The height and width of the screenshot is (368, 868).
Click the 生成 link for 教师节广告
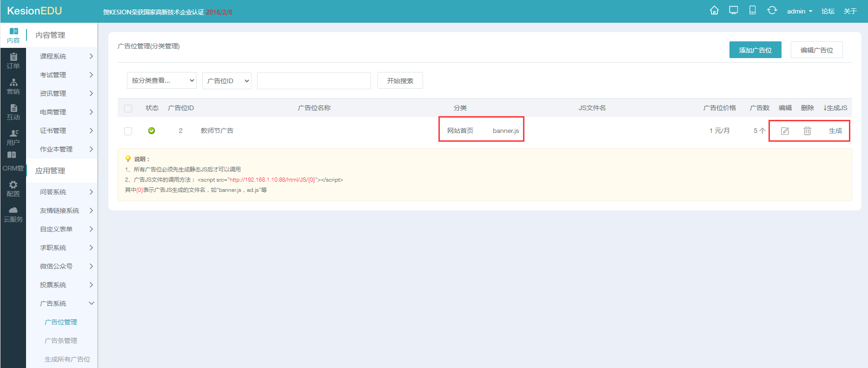pos(835,131)
